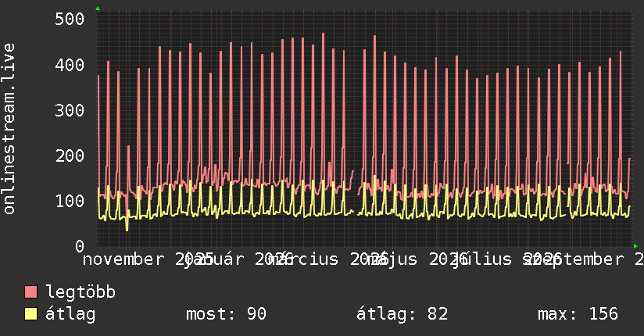This screenshot has width=644, height=336.
Task: Click the y-axis label 100
Action: click(x=70, y=201)
